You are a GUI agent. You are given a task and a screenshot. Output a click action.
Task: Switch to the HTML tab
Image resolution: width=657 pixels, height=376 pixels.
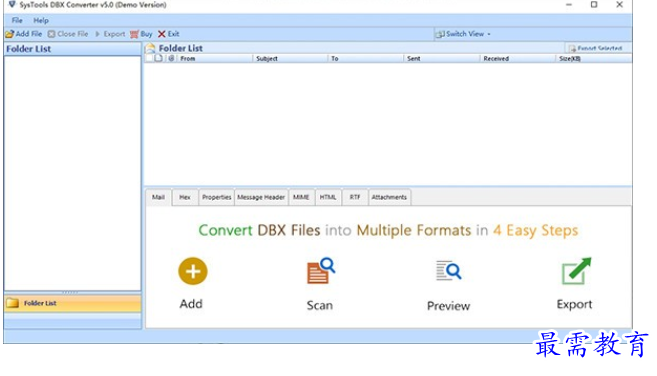click(x=328, y=197)
